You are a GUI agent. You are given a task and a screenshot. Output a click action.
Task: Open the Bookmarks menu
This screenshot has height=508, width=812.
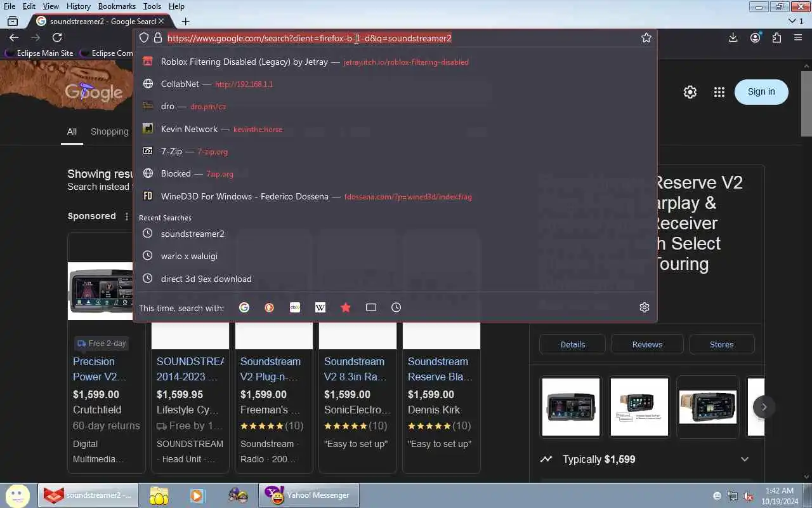117,6
